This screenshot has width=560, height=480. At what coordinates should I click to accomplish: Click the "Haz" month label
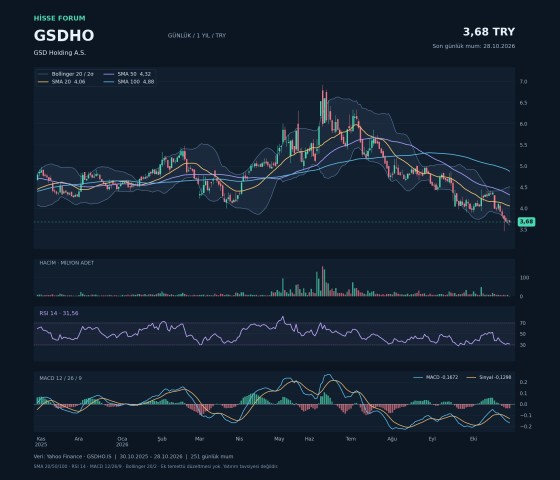click(309, 439)
